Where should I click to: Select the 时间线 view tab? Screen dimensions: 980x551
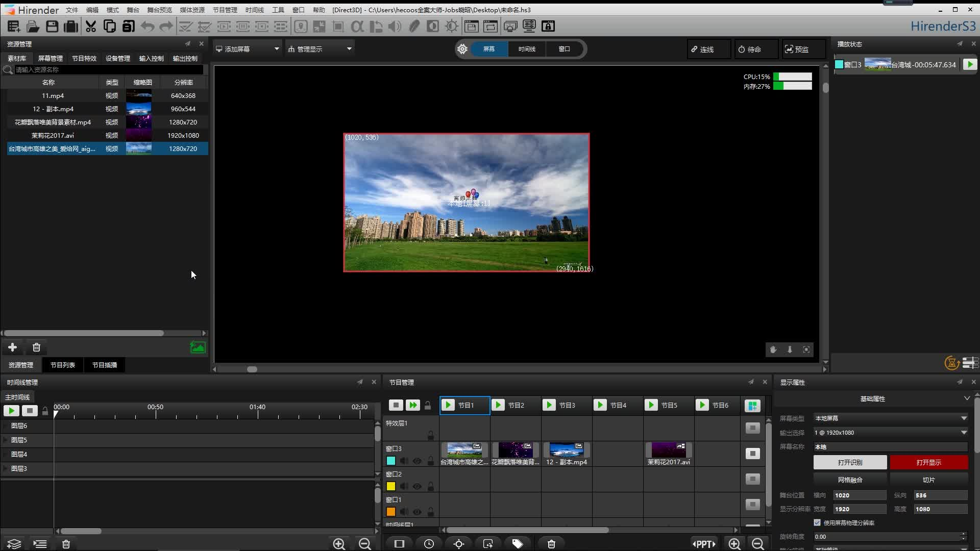point(527,49)
